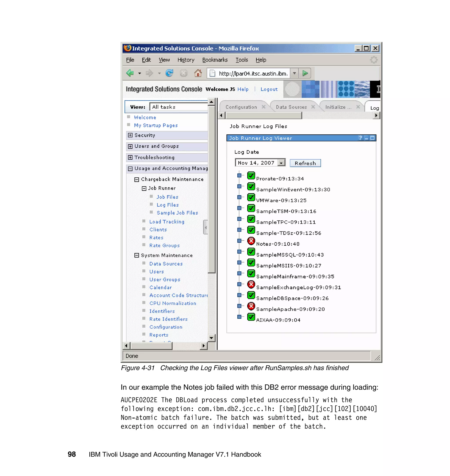Go back with the green Back arrow
This screenshot has height=476, width=450.
click(130, 73)
